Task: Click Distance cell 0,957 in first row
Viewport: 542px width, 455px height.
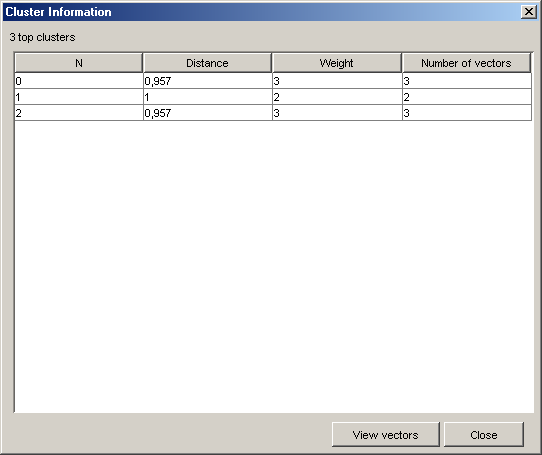Action: 208,81
